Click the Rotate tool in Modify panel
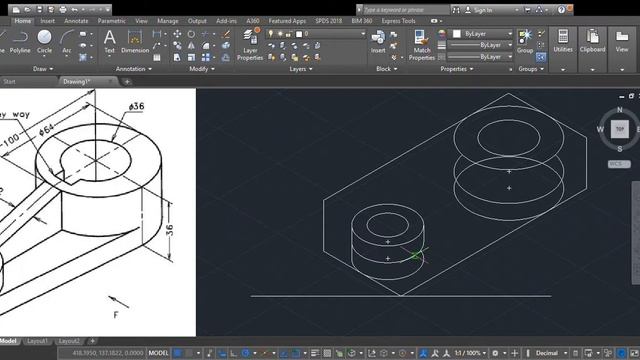Screen dimensions: 640x360 (x=191, y=34)
